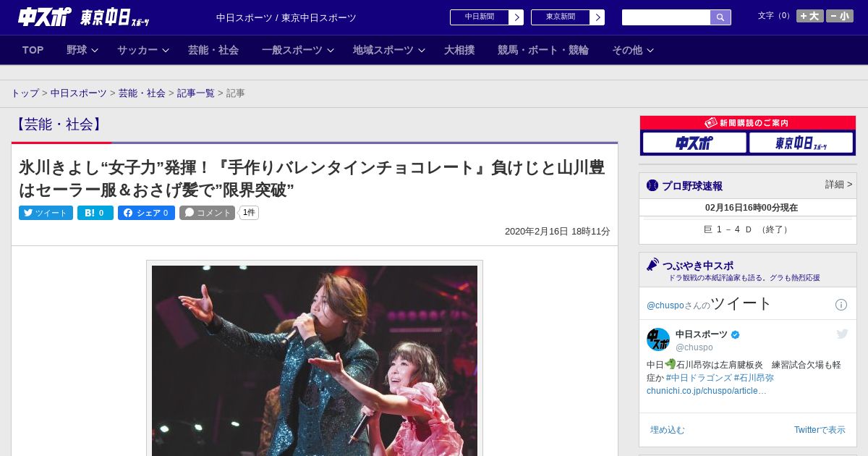Screen dimensions: 868x456
Task: Expand the その他 menu dropdown
Action: tap(633, 50)
